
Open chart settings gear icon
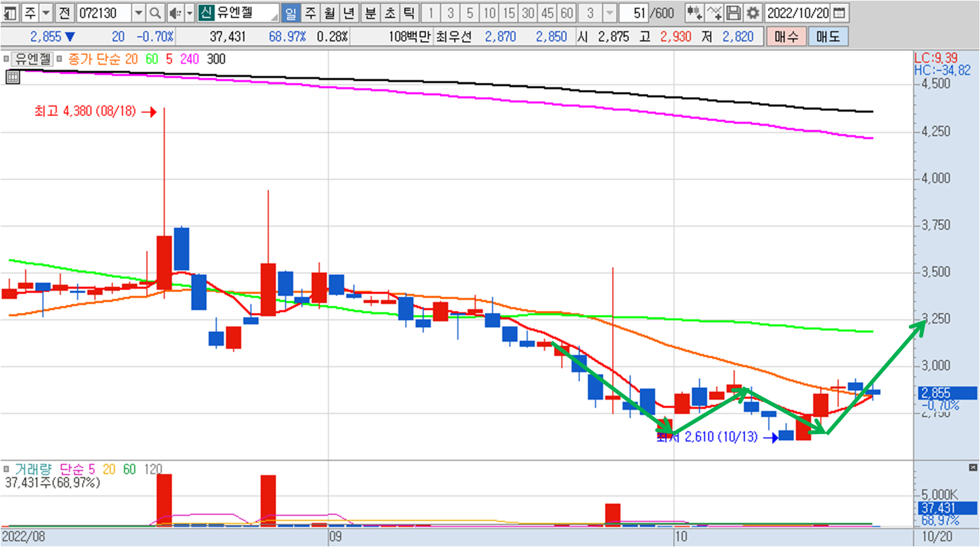click(x=753, y=12)
